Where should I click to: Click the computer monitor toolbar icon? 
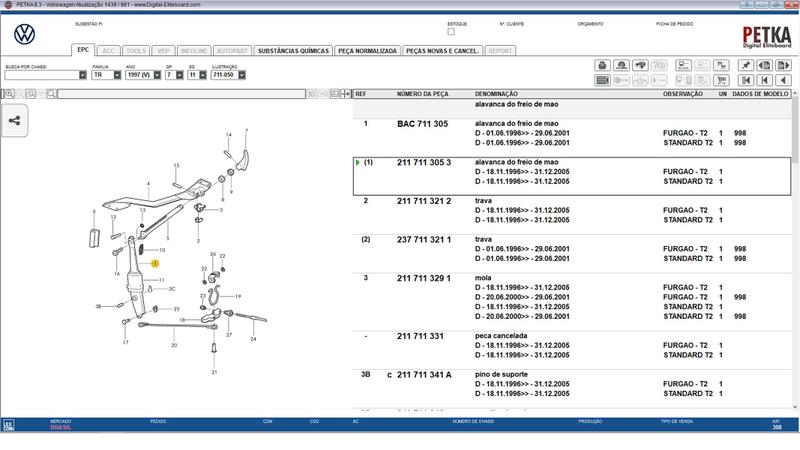click(683, 65)
